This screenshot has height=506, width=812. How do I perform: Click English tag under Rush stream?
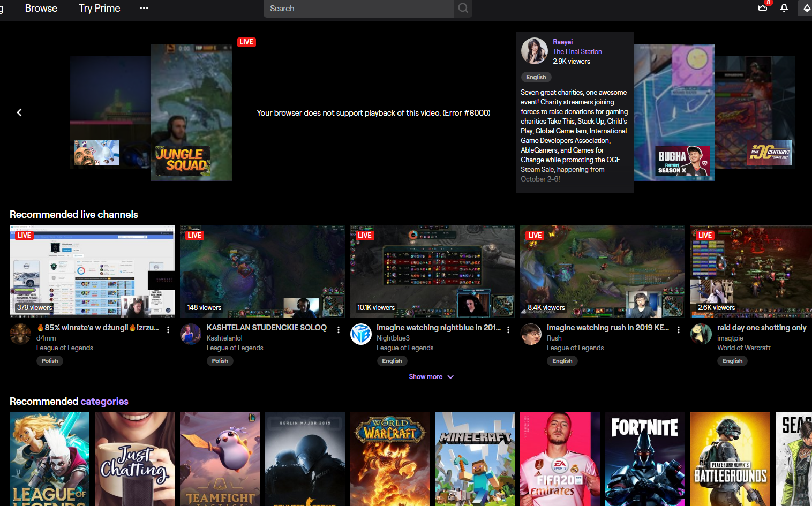(x=562, y=361)
